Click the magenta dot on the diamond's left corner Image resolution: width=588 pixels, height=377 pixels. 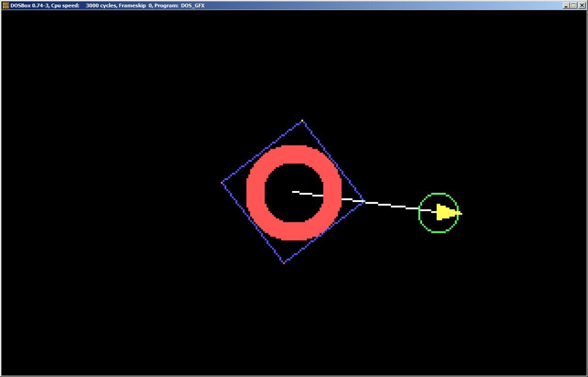click(223, 182)
